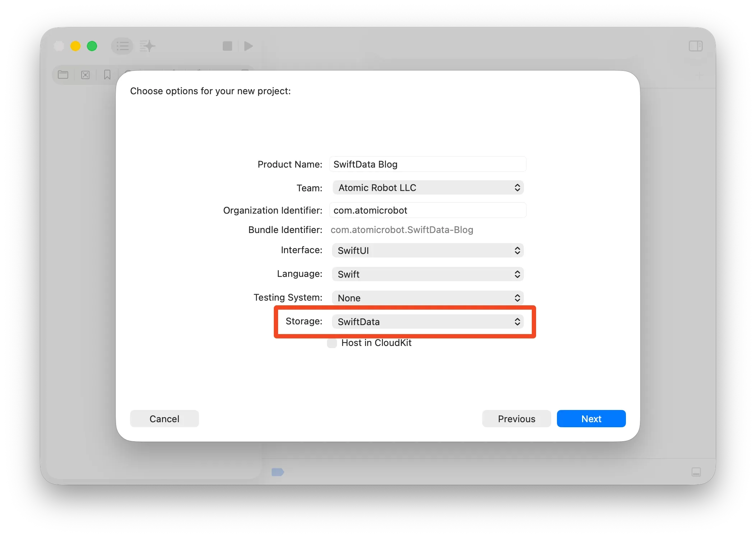Viewport: 756px width, 538px height.
Task: Click the breakpoint navigator icon
Action: tap(85, 75)
